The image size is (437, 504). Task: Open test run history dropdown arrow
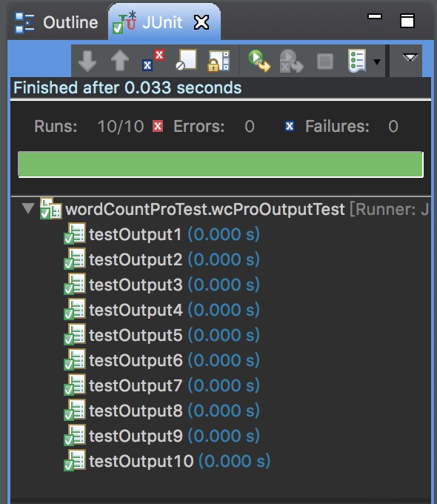(377, 62)
